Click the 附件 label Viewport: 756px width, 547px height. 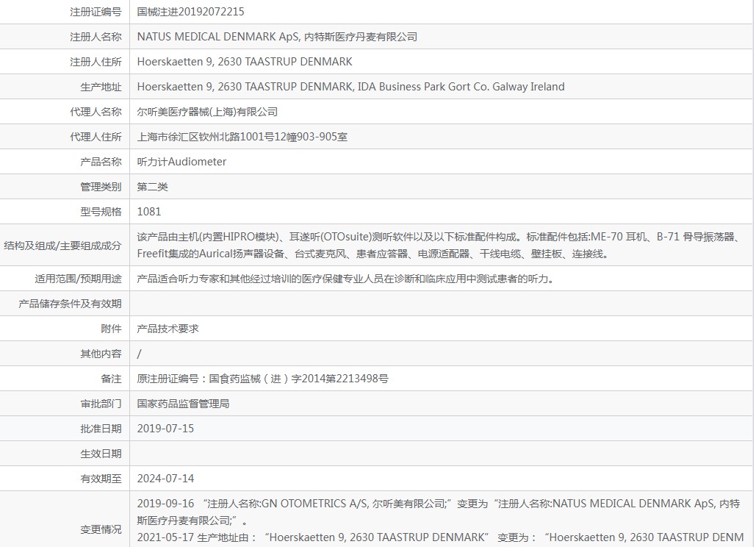(x=111, y=329)
